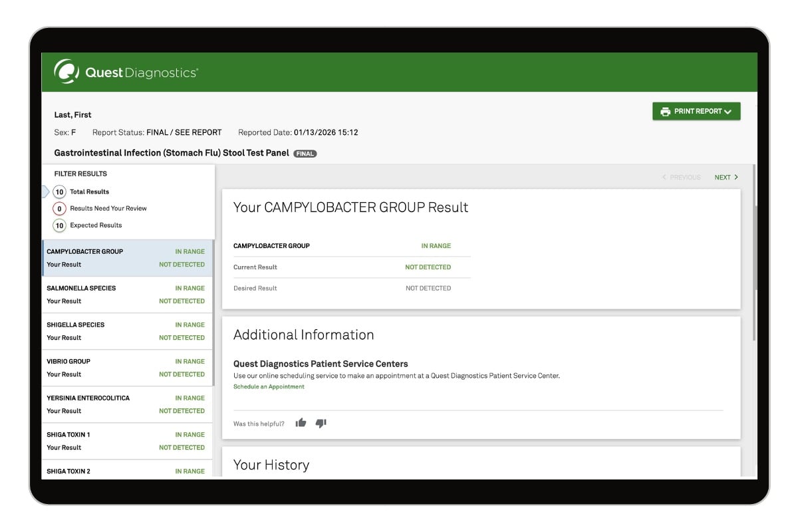Filter by Total Results circle
The width and height of the screenshot is (798, 532).
60,192
